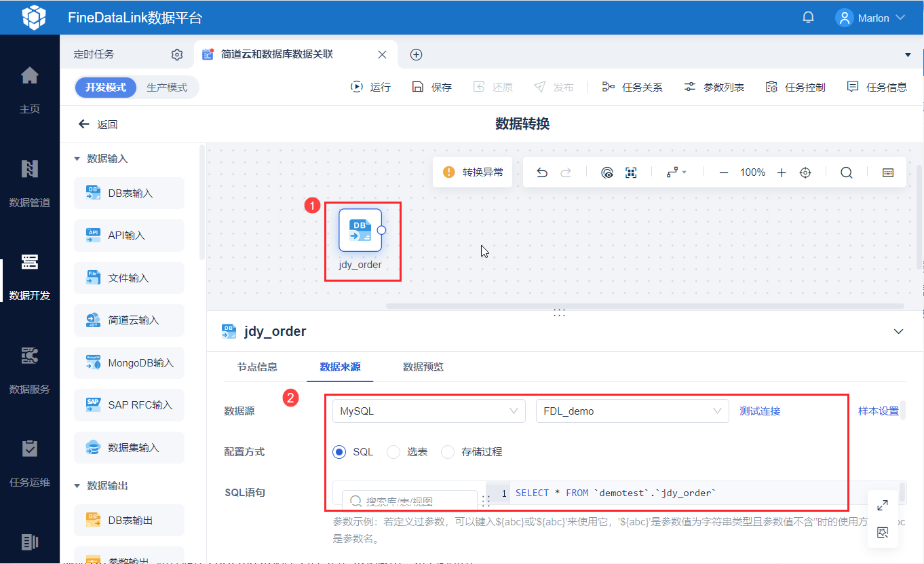Open the FDL_demo connection dropdown

coord(632,411)
